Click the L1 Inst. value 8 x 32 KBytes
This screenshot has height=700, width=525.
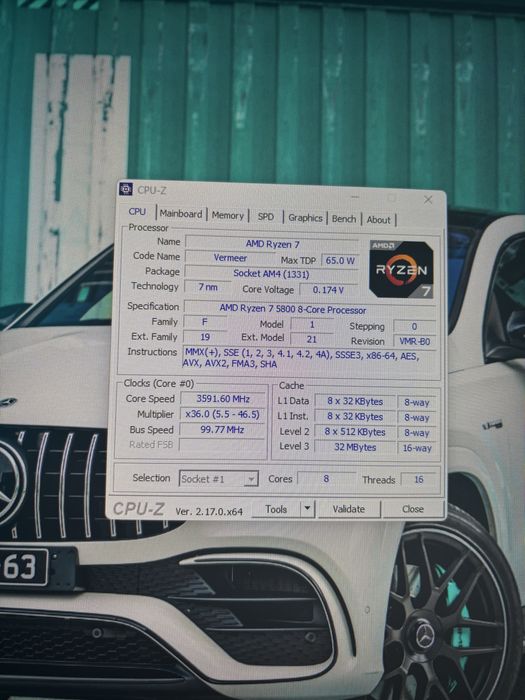[355, 417]
